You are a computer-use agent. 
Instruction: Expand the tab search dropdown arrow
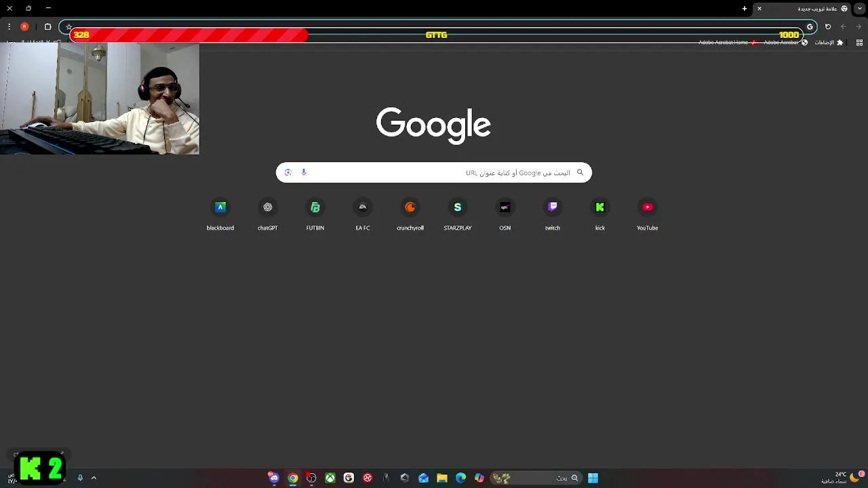tap(859, 9)
